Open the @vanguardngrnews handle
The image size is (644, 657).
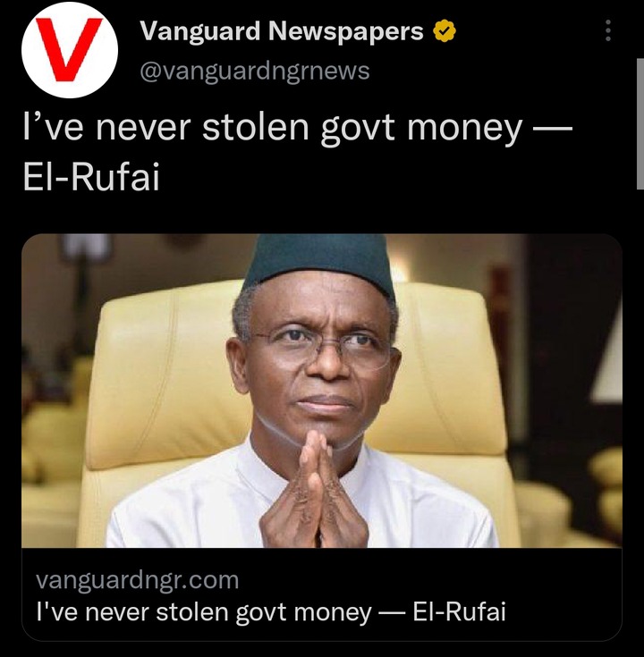pos(255,71)
